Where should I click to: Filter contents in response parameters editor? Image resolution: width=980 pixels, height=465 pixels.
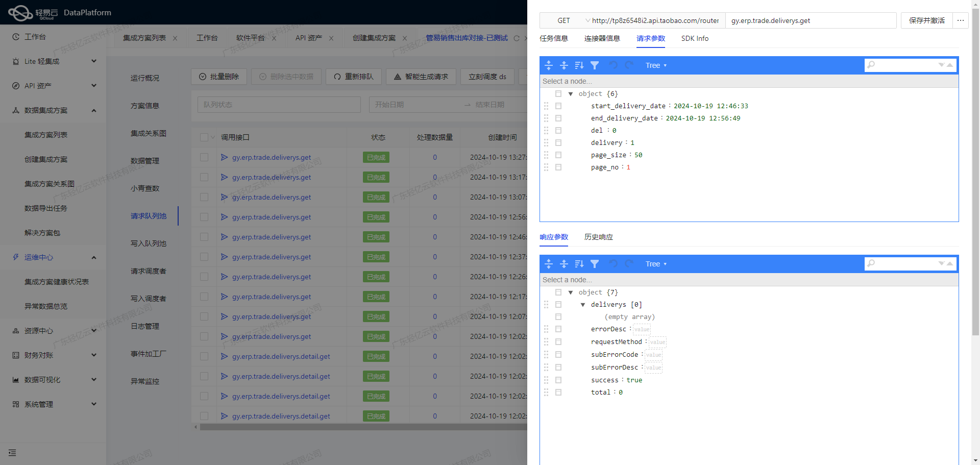(595, 264)
